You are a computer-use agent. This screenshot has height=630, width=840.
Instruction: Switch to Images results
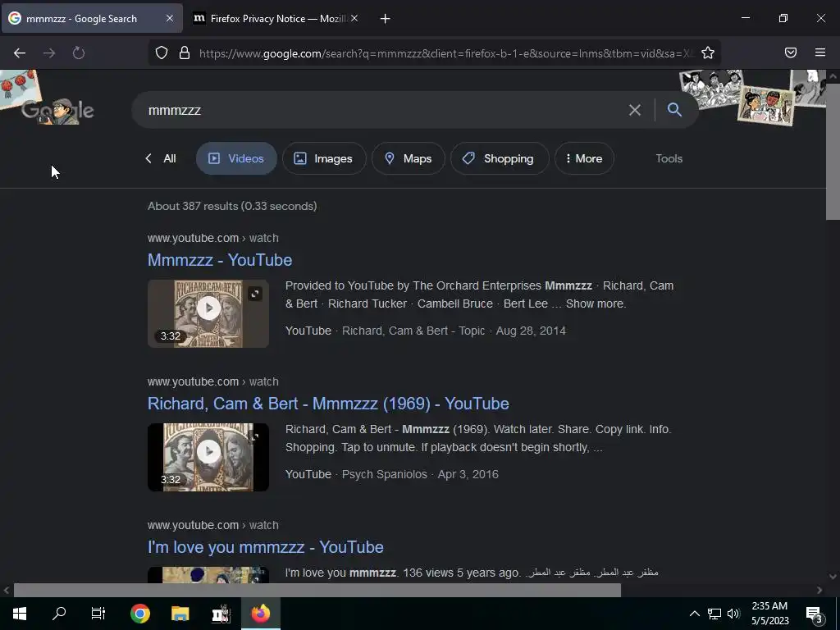coord(324,158)
